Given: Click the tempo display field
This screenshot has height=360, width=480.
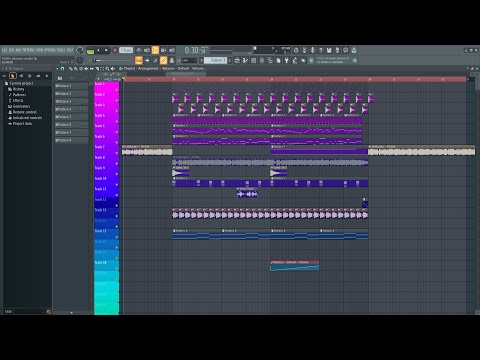Looking at the screenshot, I should click(126, 50).
